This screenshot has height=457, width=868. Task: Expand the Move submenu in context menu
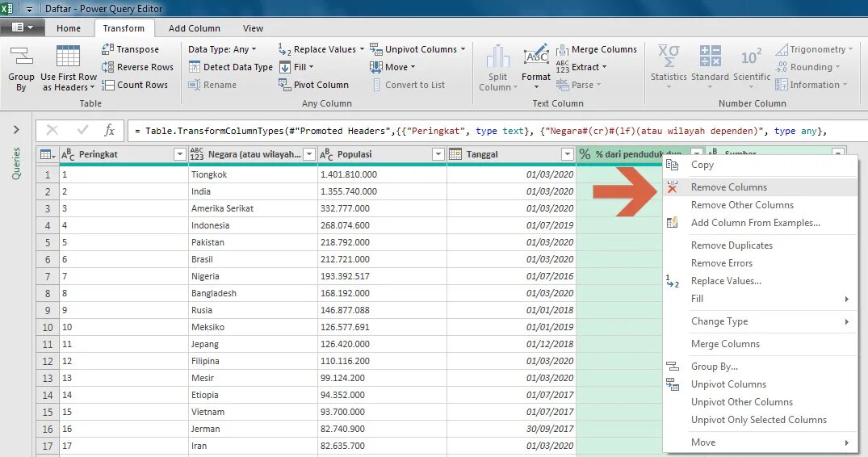847,442
